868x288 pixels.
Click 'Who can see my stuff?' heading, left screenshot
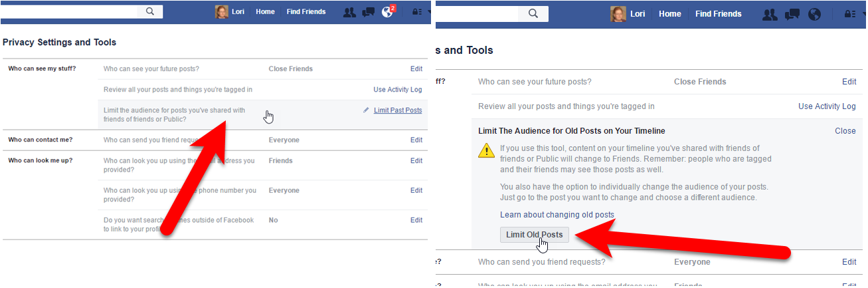click(42, 68)
